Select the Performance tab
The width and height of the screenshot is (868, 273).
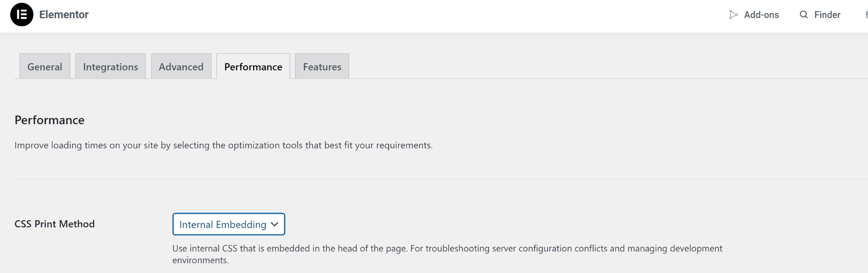pyautogui.click(x=253, y=67)
